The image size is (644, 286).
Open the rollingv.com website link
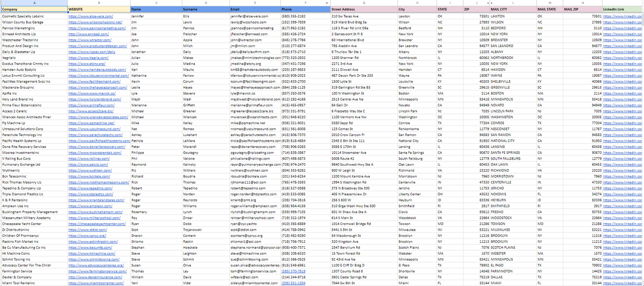(89, 159)
